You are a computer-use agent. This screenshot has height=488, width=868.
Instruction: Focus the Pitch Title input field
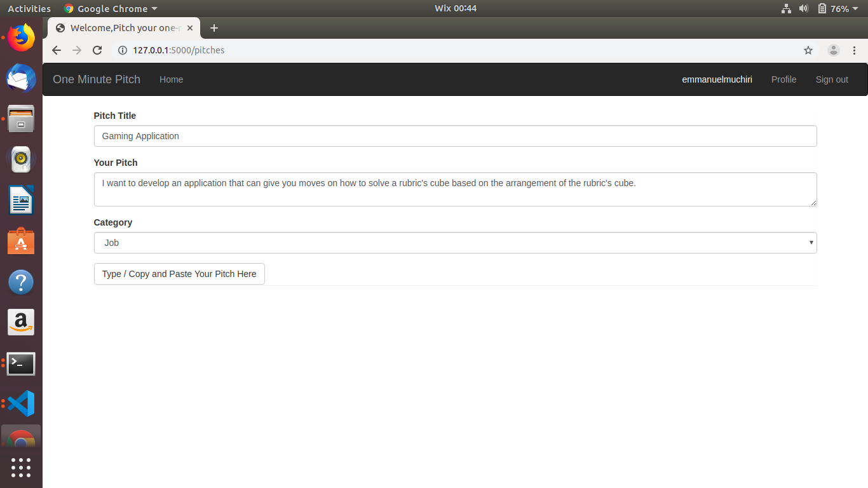pyautogui.click(x=455, y=136)
